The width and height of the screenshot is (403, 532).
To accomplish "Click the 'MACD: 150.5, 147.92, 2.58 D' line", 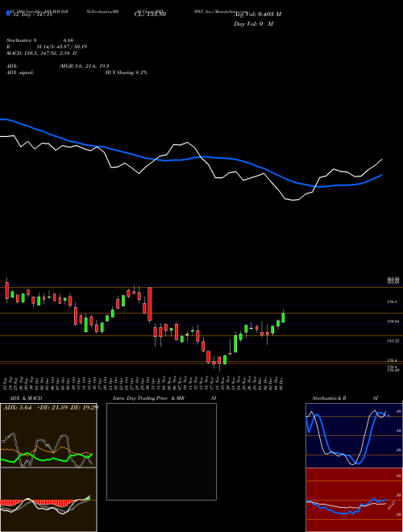I will coord(41,53).
